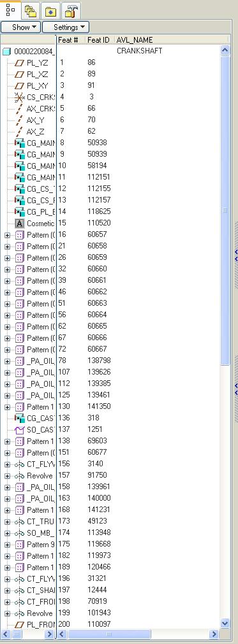The image size is (238, 644).
Task: Open the favorites tab with star folder
Action: click(x=50, y=11)
